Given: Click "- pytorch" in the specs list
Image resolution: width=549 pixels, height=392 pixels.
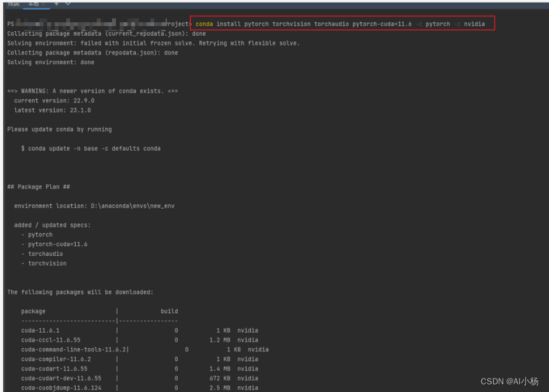Looking at the screenshot, I should [x=37, y=235].
